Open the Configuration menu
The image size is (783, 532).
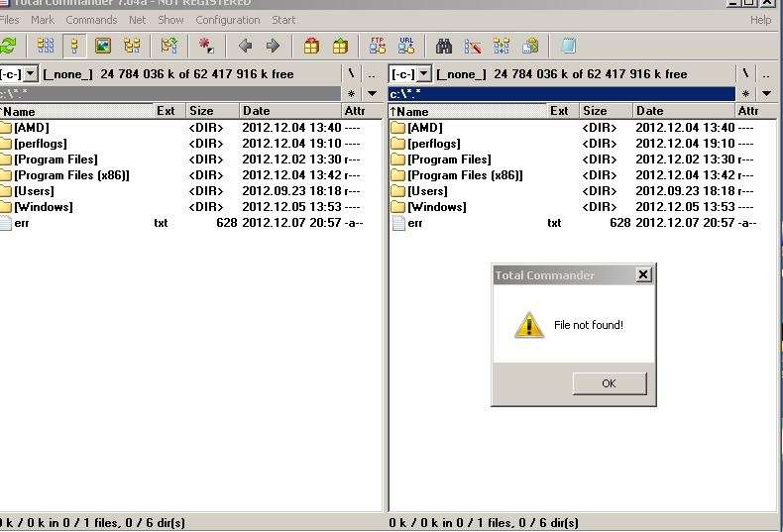click(x=228, y=20)
